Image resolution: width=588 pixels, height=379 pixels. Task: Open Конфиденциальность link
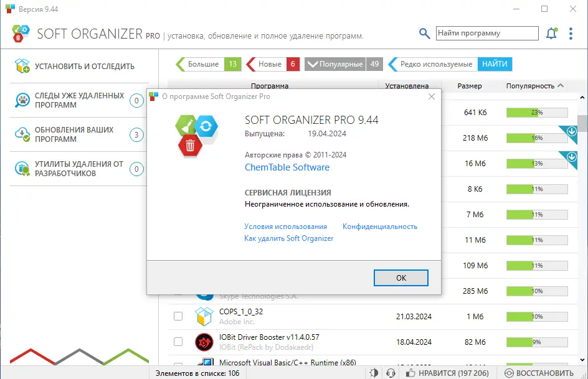(x=380, y=227)
